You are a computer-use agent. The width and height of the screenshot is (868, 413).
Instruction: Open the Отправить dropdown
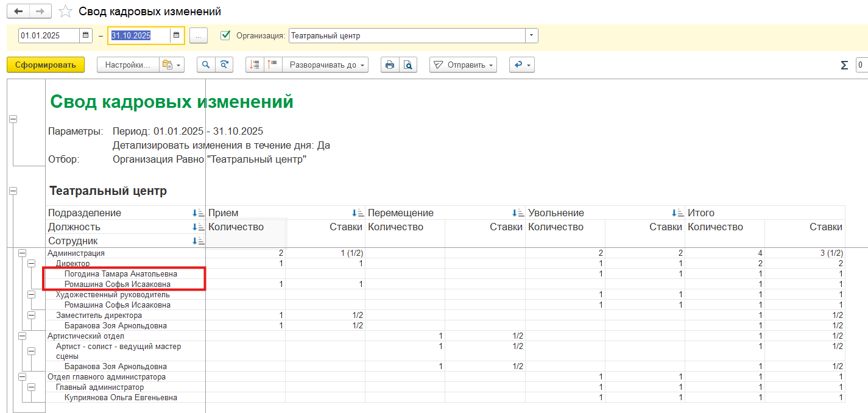(463, 65)
